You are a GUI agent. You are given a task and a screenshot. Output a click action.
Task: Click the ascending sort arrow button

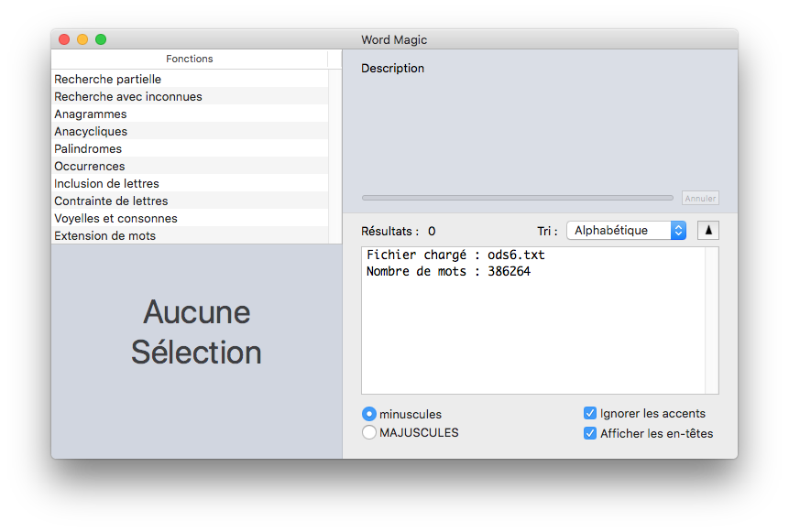(707, 231)
